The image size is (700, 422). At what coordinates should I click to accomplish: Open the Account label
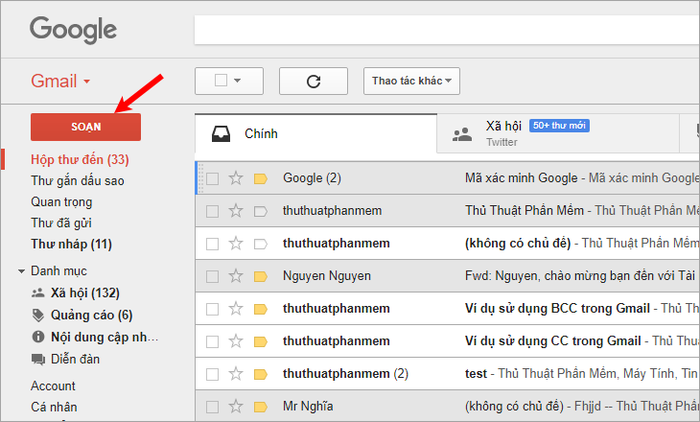tap(53, 386)
